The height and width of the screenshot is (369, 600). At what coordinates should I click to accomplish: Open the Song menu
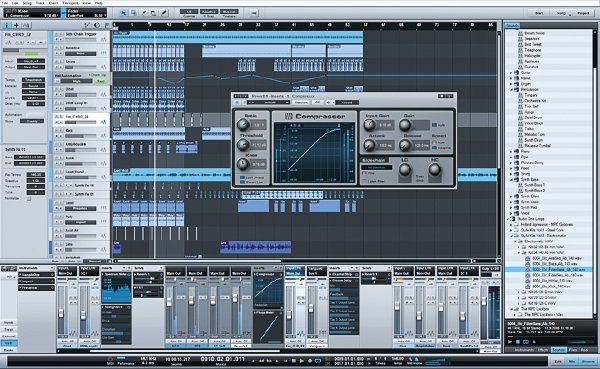pos(27,3)
